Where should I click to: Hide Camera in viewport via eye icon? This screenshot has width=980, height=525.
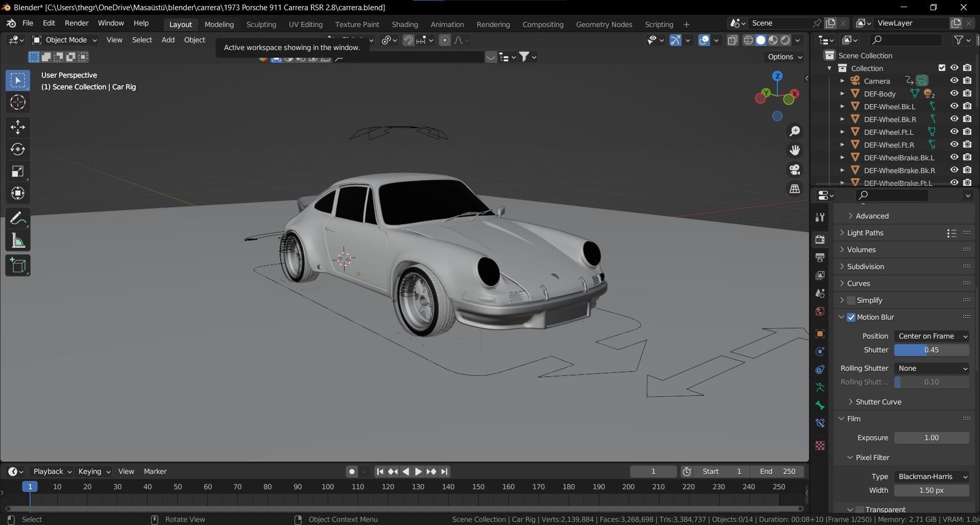(954, 81)
